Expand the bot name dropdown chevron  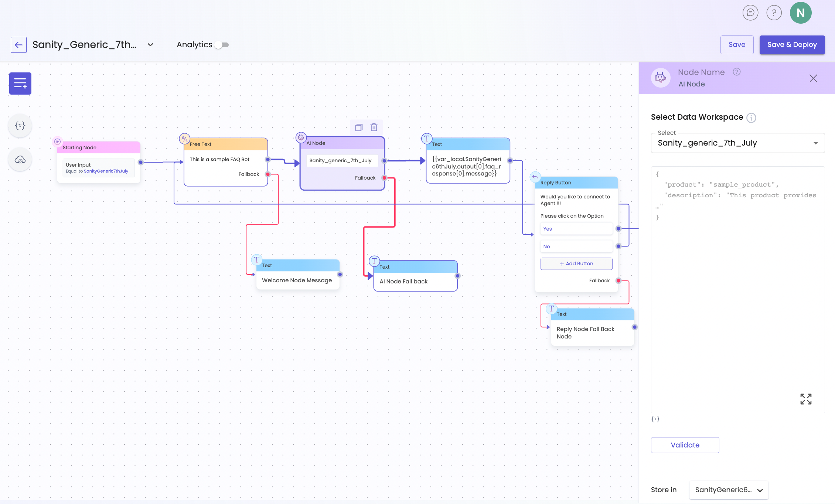(150, 45)
